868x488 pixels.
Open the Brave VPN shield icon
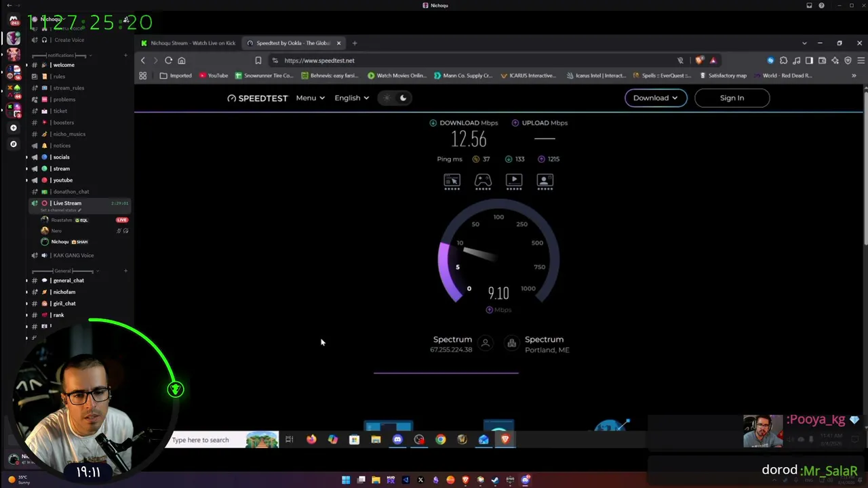pos(848,60)
